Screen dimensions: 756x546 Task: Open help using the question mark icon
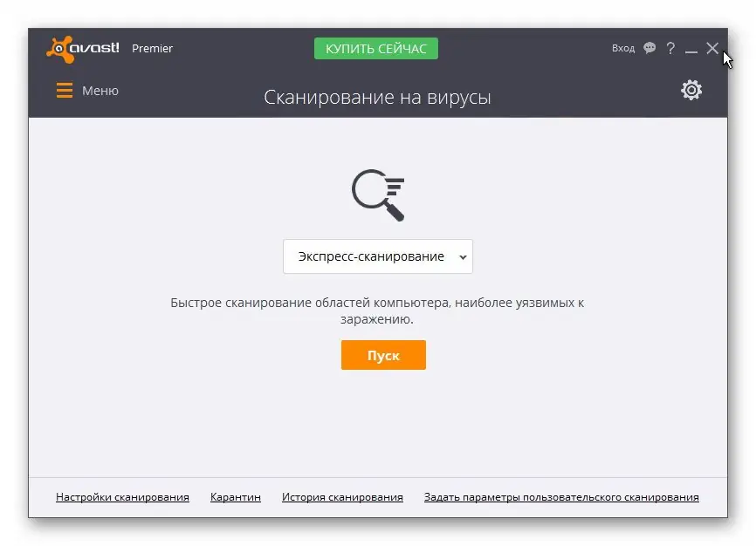pyautogui.click(x=670, y=48)
